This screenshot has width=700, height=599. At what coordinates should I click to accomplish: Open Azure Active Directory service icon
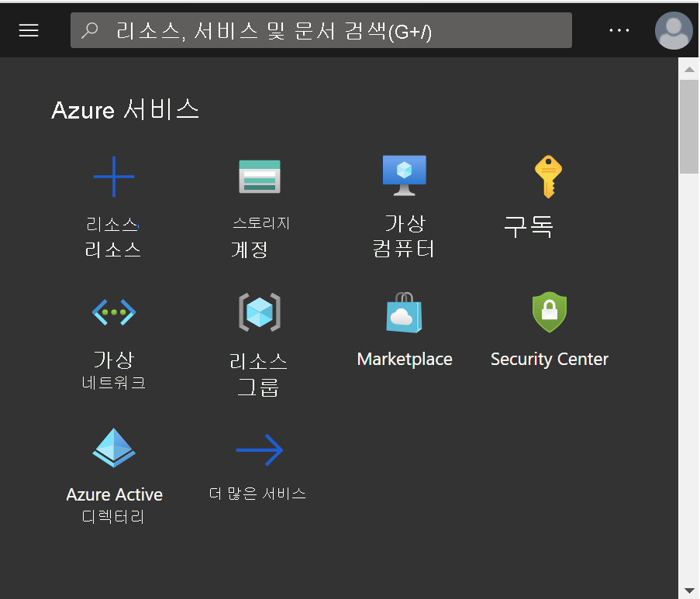[113, 448]
